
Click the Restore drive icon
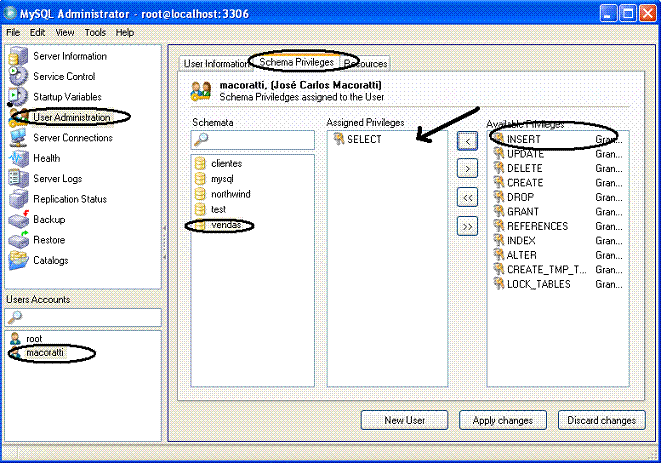tap(19, 240)
